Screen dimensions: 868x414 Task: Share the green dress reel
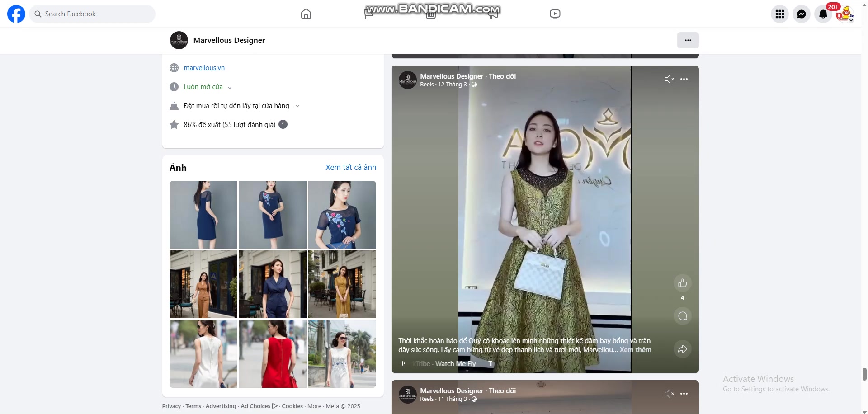[682, 349]
